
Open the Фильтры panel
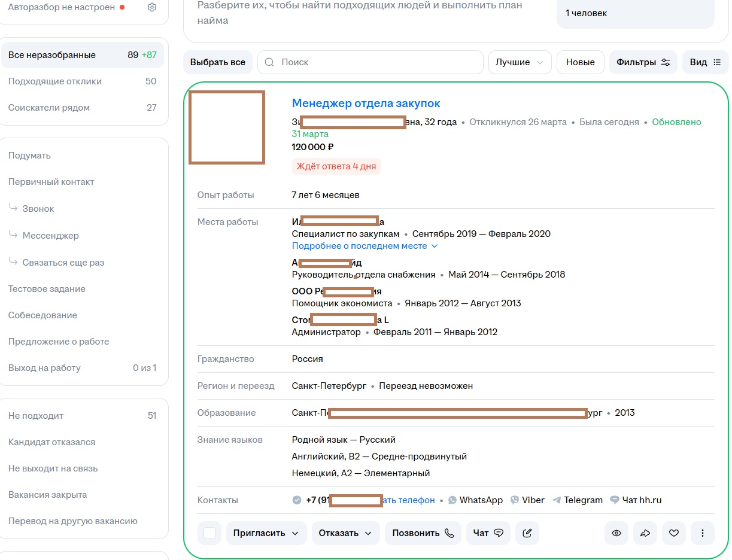(x=643, y=62)
